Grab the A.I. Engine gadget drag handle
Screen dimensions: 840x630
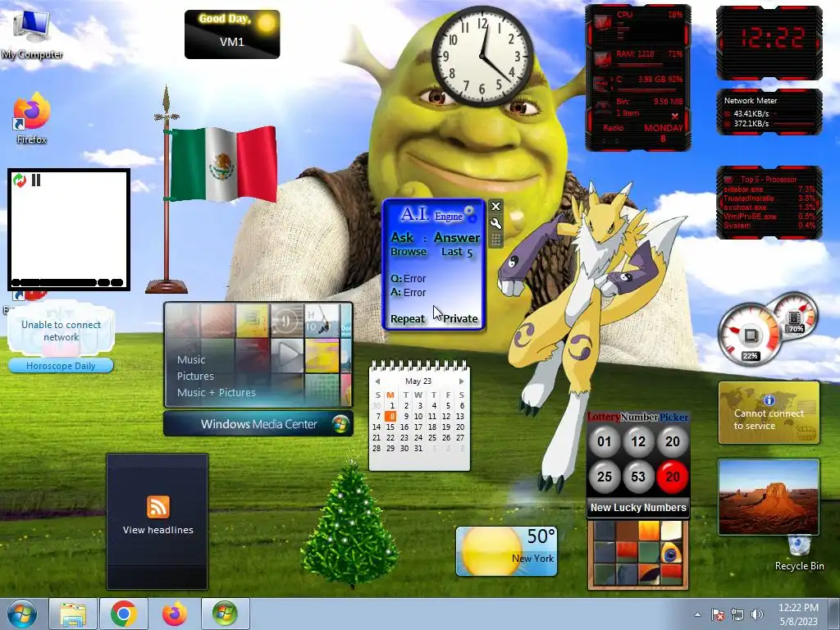pos(495,240)
